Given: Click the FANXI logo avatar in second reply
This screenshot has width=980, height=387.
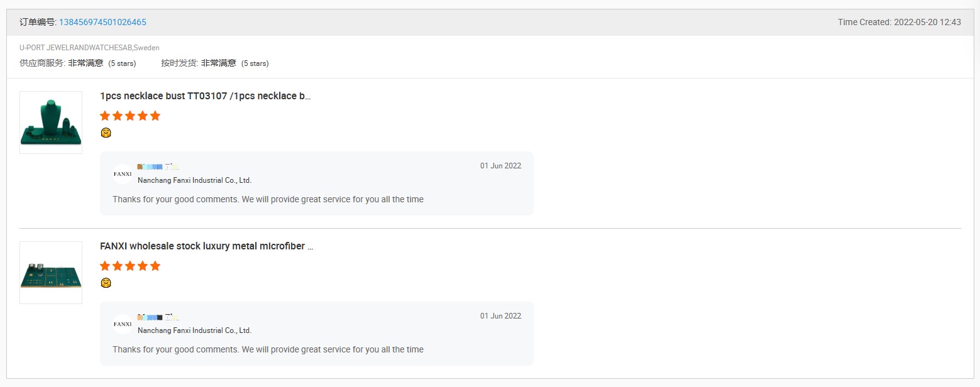Looking at the screenshot, I should 123,324.
